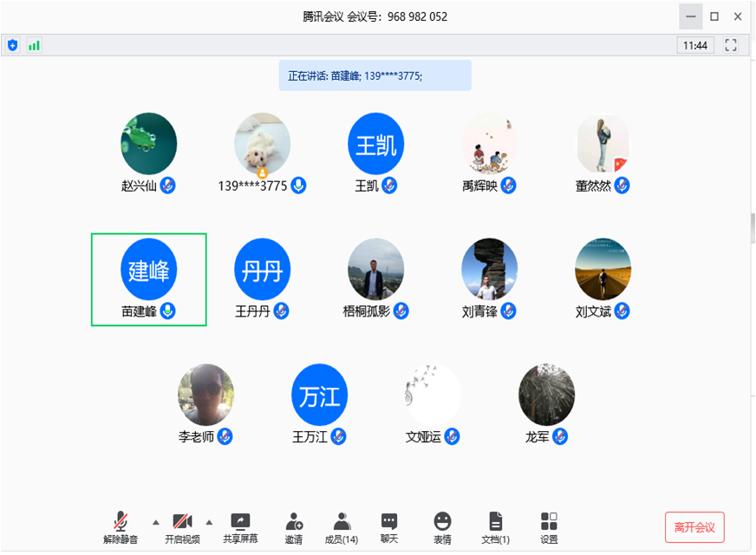756x555 pixels.
Task: Unmute microphone via 解除静音 button
Action: (x=121, y=527)
